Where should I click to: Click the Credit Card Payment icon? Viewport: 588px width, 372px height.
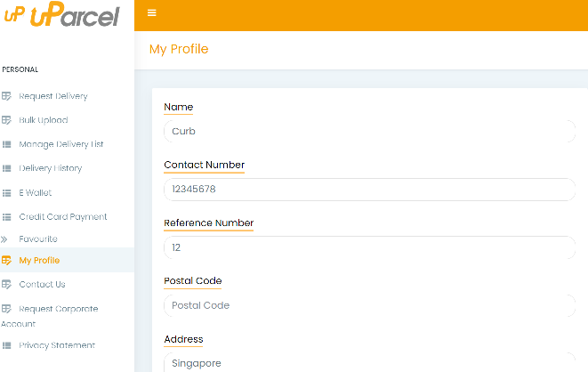pyautogui.click(x=6, y=216)
